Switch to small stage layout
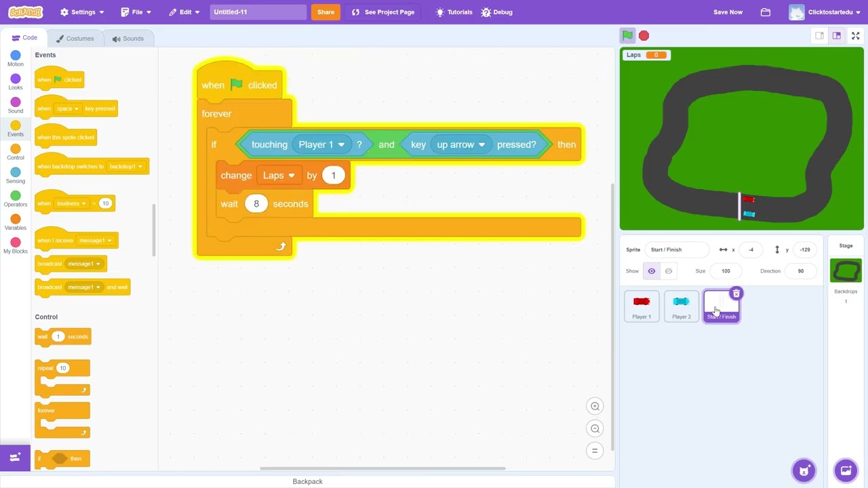Image resolution: width=868 pixels, height=488 pixels. [819, 36]
